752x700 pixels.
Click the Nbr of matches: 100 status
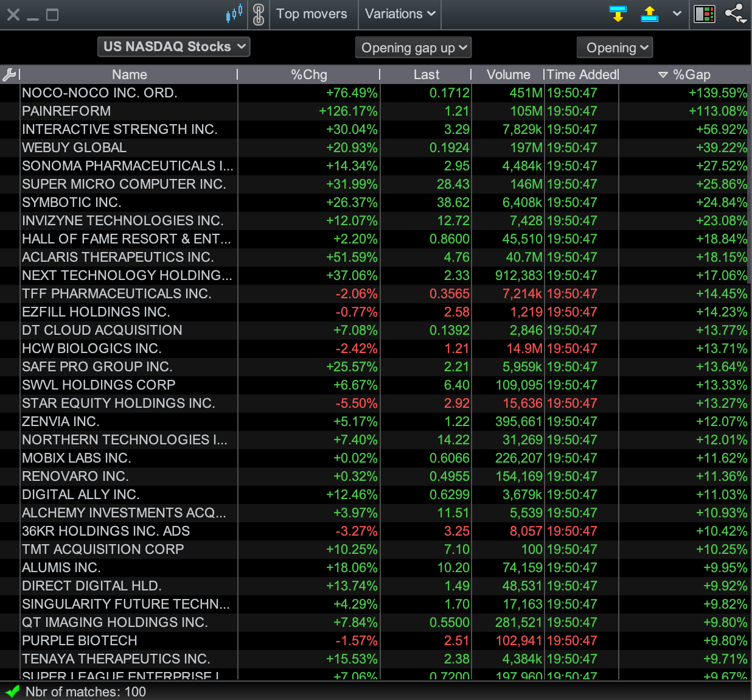[86, 692]
